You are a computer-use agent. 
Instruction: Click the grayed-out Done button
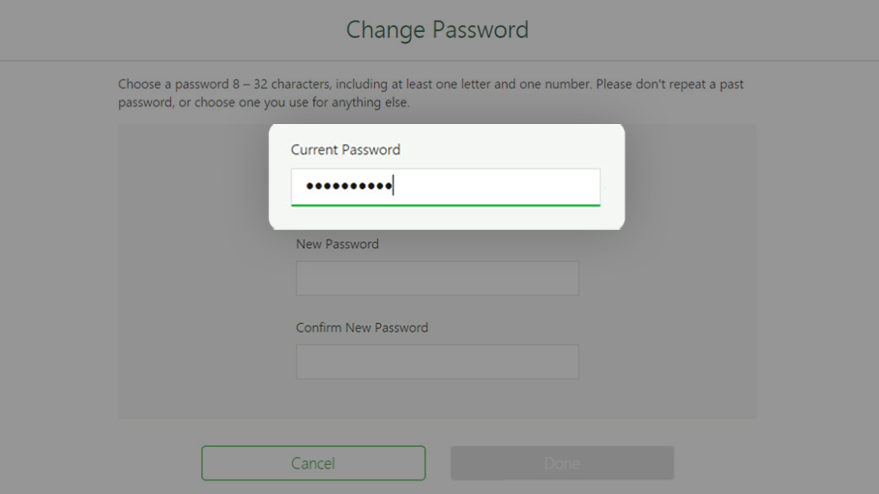pyautogui.click(x=562, y=463)
